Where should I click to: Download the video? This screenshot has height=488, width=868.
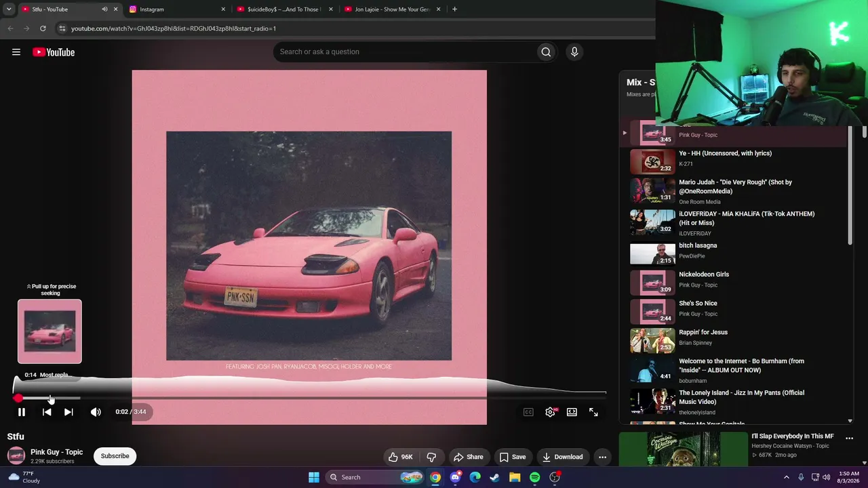click(562, 457)
